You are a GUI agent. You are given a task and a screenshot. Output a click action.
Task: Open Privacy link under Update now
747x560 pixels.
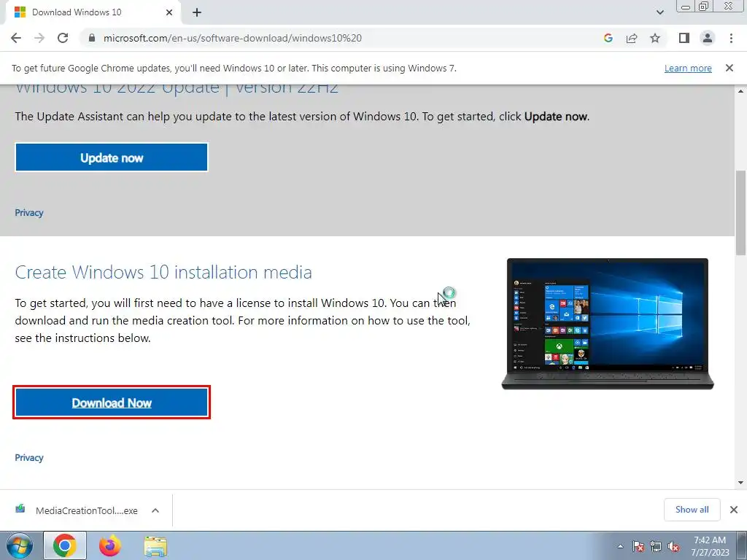pos(29,213)
